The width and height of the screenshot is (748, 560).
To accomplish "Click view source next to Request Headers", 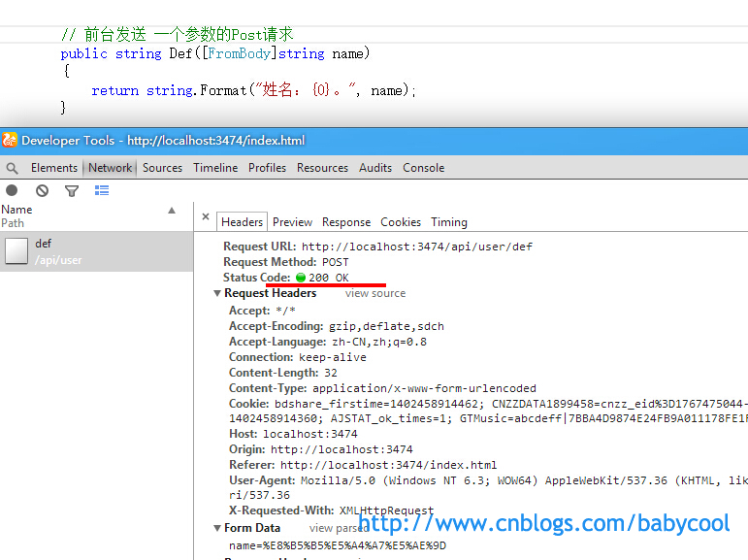I will (x=375, y=293).
